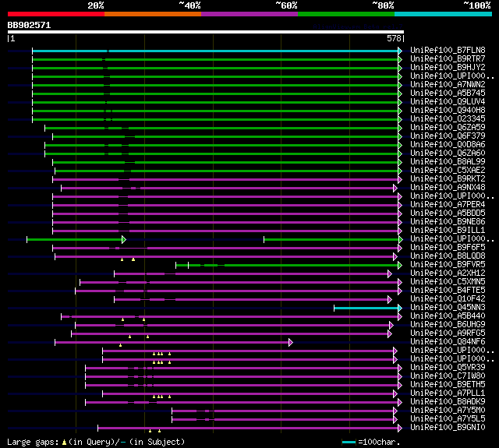
Task: Select label UniRef100_A7PER4
Action: pyautogui.click(x=448, y=204)
